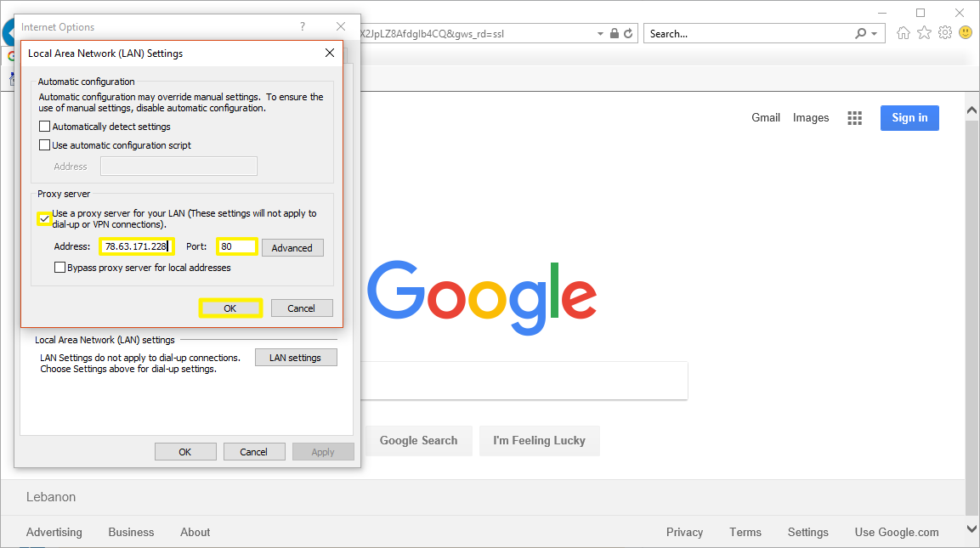Open the Terms footer link
This screenshot has width=980, height=548.
745,533
